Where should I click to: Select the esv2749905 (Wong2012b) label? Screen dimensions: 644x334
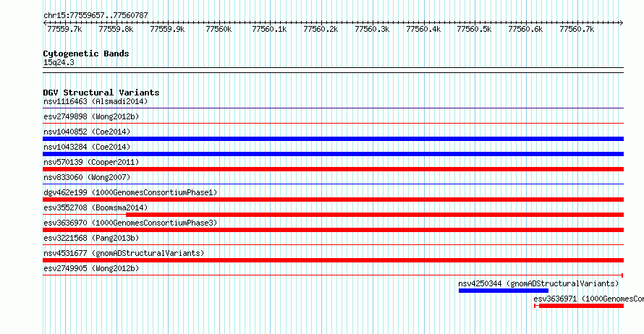pos(91,268)
